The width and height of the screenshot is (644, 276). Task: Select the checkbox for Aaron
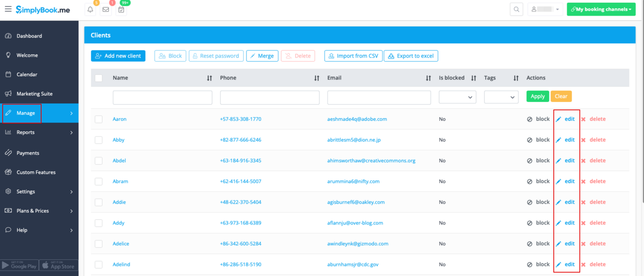[x=99, y=119]
